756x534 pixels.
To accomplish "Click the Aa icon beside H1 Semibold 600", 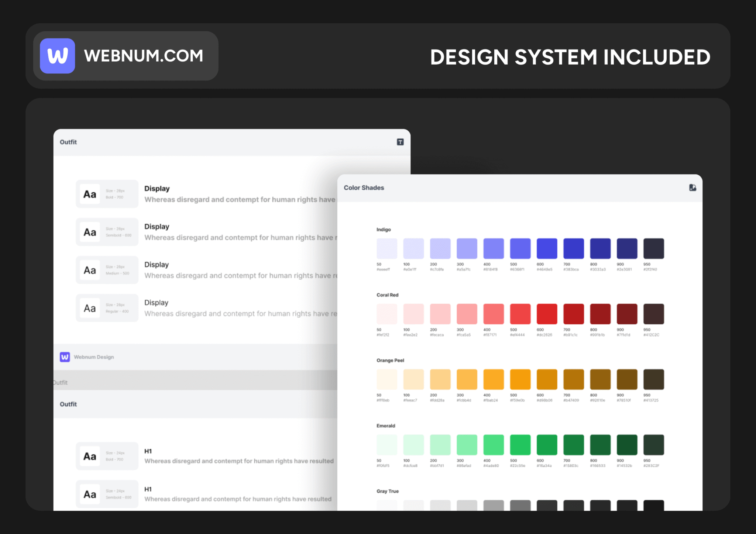I will tap(89, 494).
